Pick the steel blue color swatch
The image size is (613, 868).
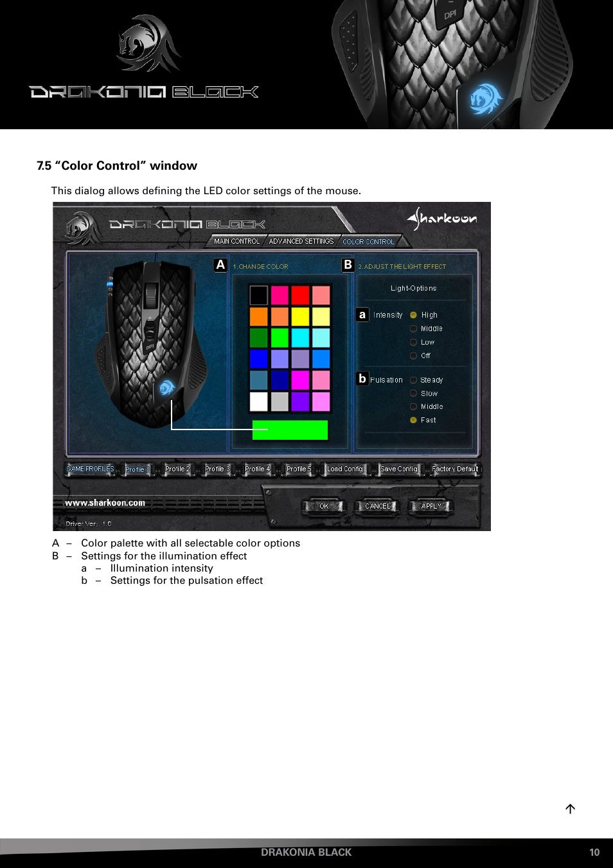coord(258,380)
